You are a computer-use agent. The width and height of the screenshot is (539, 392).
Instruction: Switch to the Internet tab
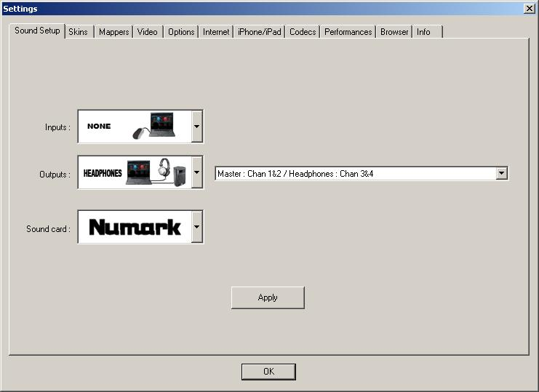click(216, 32)
